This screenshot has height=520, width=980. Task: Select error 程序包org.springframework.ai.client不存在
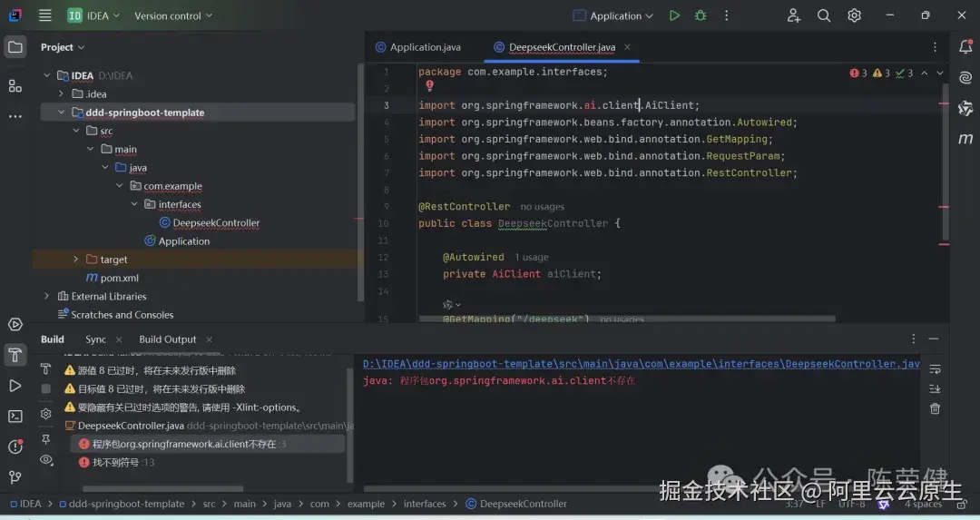[208, 444]
